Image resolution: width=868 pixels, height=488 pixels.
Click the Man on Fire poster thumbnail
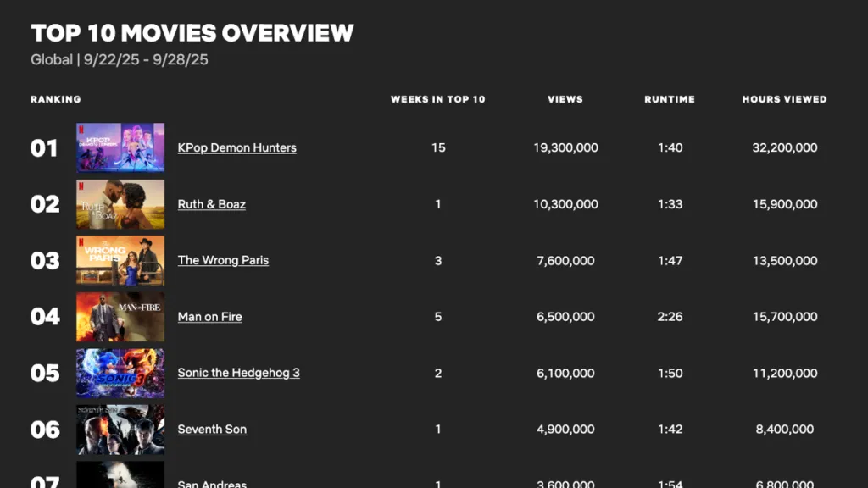[120, 317]
